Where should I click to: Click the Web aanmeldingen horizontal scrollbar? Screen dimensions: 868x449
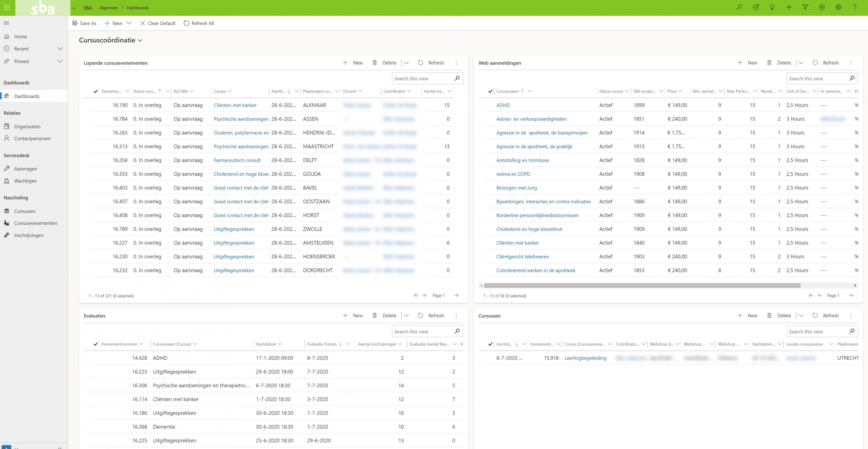[x=642, y=286]
